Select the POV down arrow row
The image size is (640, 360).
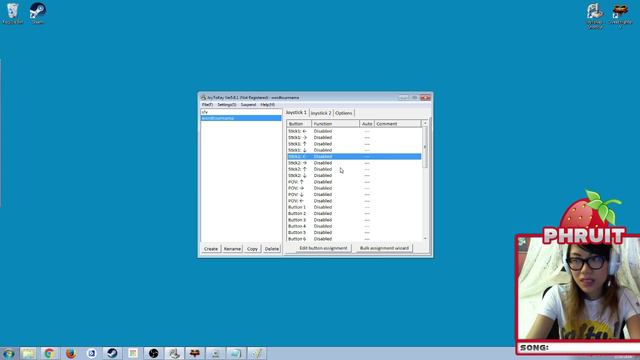[354, 195]
